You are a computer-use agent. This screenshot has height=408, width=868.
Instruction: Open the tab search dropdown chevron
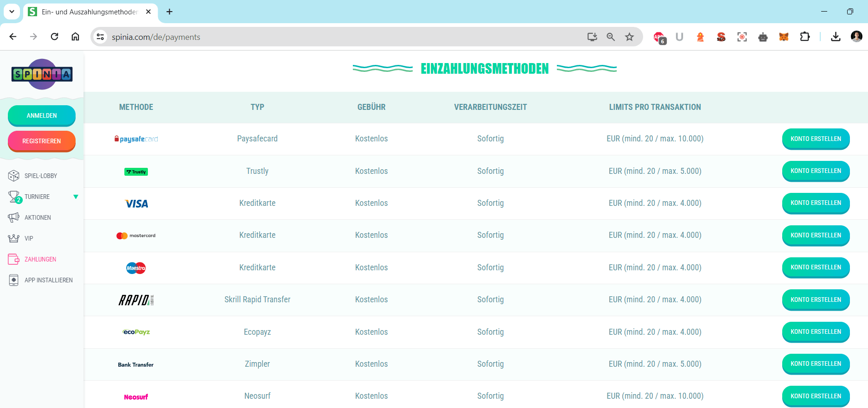point(12,12)
